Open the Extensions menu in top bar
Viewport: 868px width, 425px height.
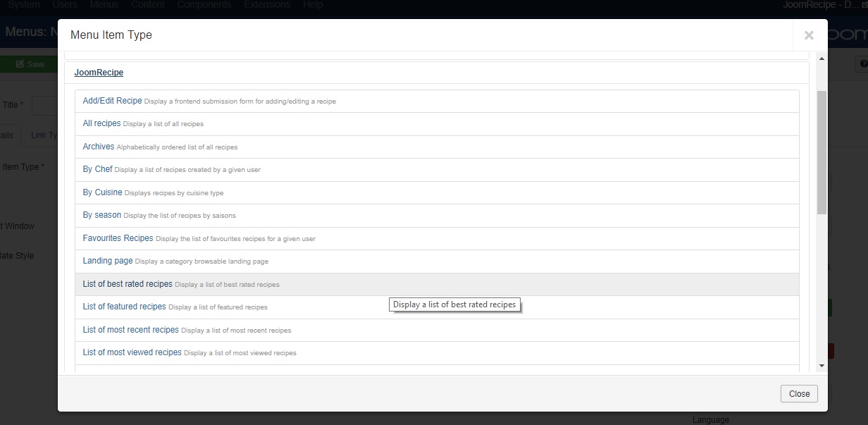click(267, 4)
